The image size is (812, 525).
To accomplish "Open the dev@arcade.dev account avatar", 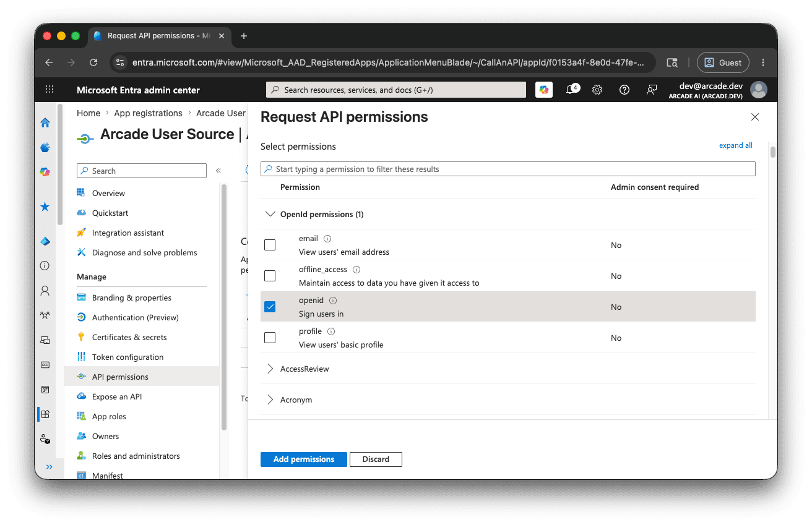I will (758, 90).
